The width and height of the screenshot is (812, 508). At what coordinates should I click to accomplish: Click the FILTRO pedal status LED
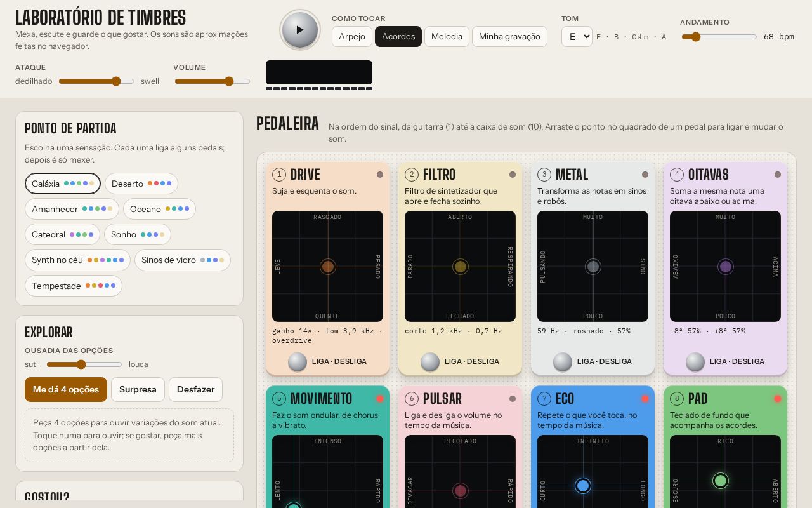[513, 175]
